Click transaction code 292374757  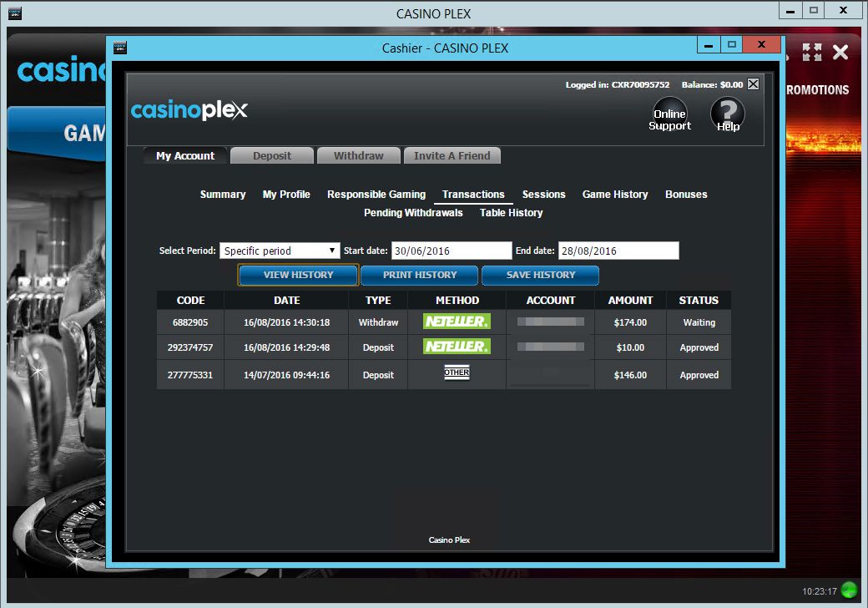pyautogui.click(x=190, y=347)
